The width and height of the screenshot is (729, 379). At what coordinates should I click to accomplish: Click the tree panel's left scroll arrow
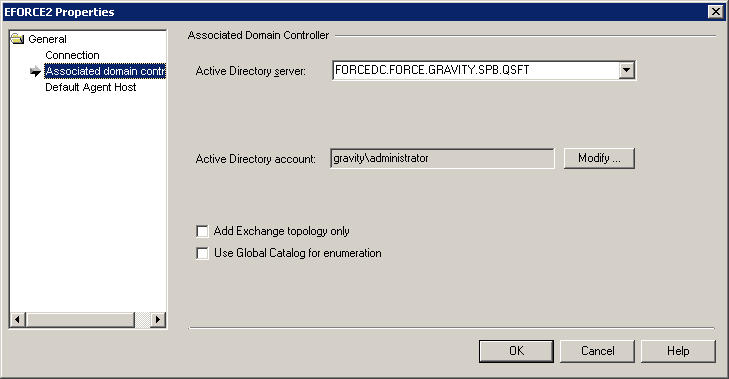(x=18, y=319)
